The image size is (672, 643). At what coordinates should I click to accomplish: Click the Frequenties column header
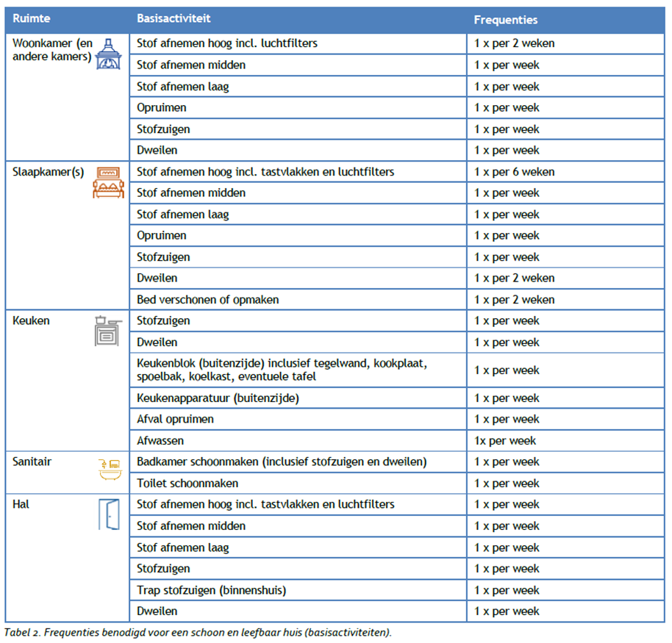pos(505,20)
